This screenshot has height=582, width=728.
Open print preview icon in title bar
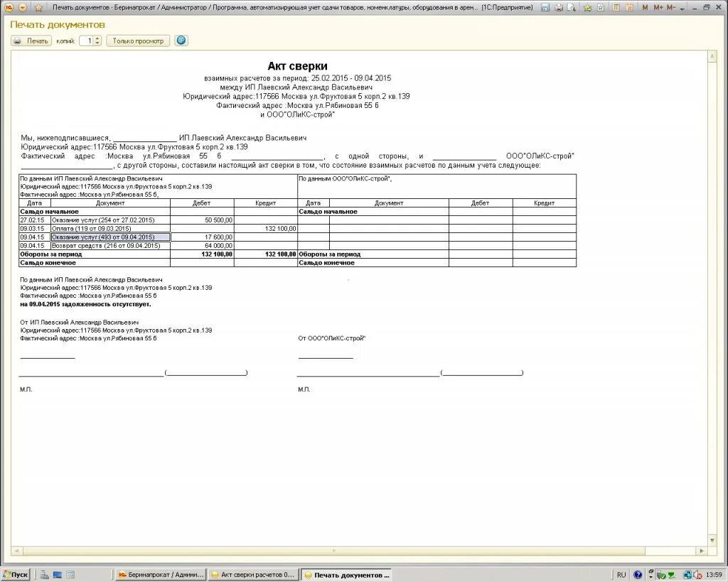coord(572,7)
